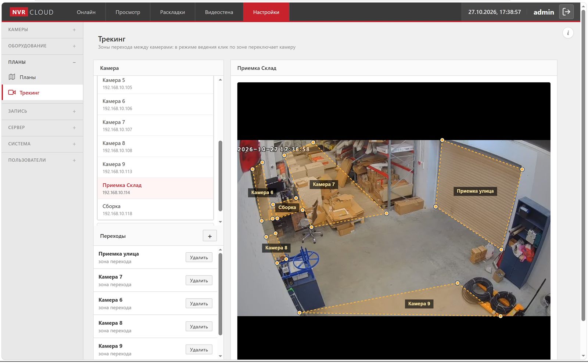
Task: Expand the ПОЛЬЗОВАТЕЛИ sidebar section
Action: [x=42, y=160]
